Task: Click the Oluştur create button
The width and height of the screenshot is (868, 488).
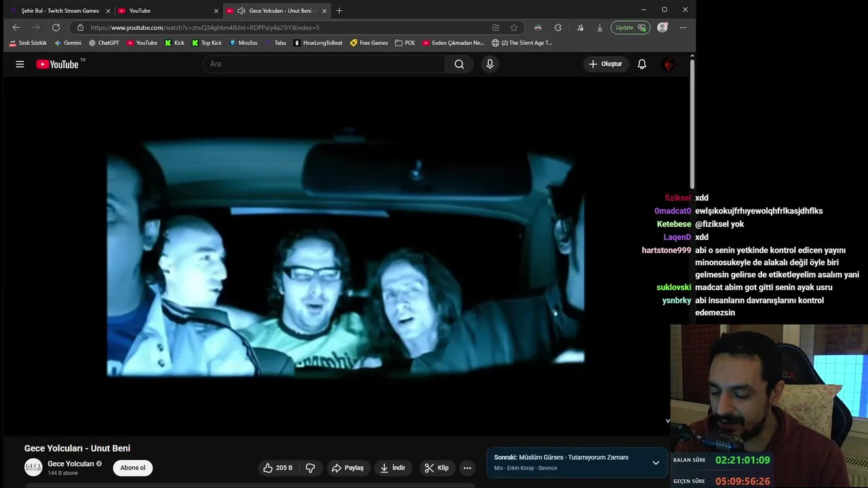Action: tap(606, 64)
